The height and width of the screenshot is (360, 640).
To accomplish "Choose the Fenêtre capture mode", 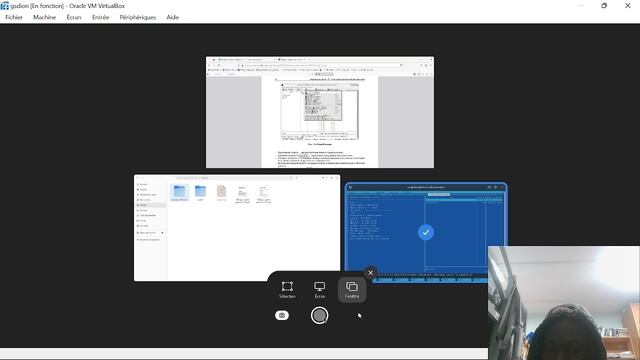I will click(352, 290).
